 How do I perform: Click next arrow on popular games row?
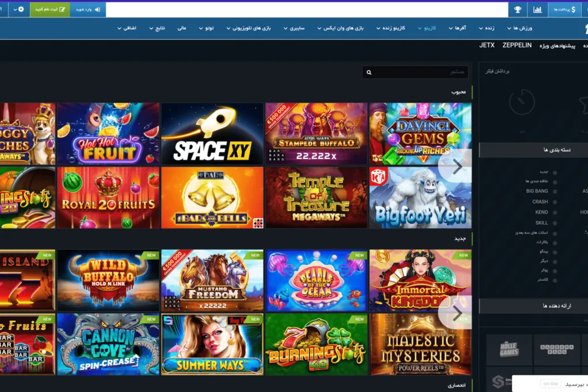click(x=458, y=166)
